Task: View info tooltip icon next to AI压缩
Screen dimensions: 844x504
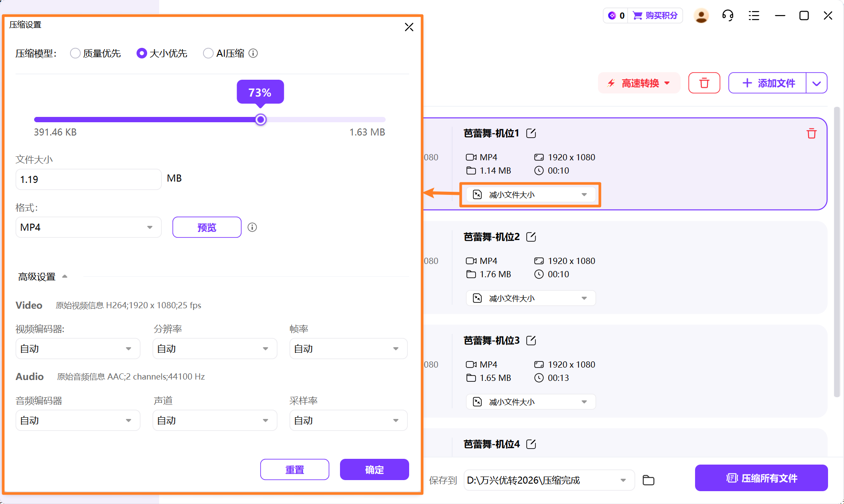Action: point(253,53)
